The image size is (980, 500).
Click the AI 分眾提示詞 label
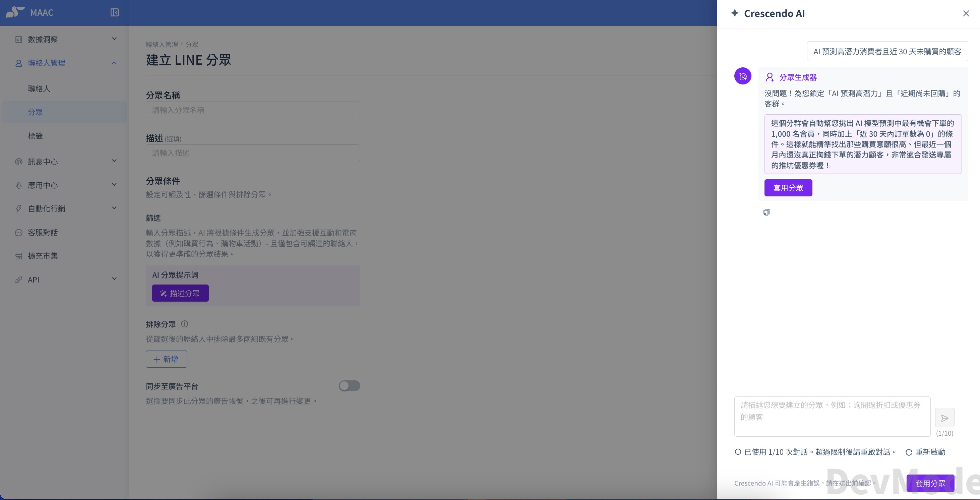coord(175,275)
